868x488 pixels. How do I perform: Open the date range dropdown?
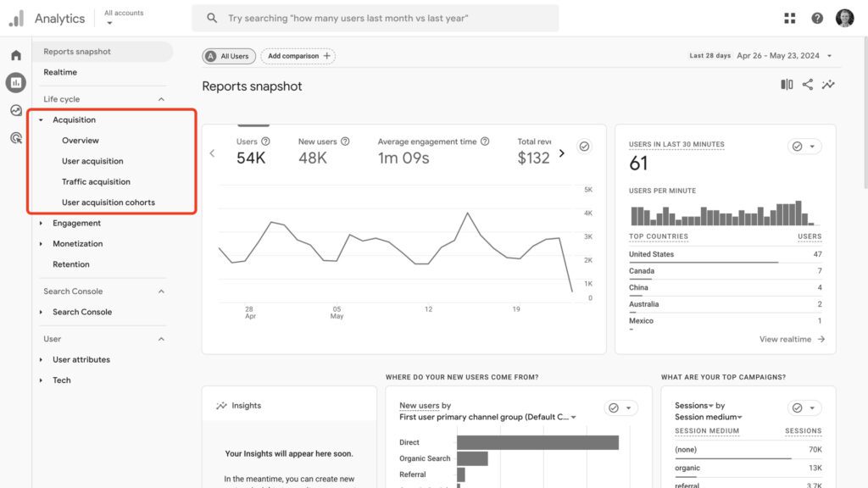(784, 56)
